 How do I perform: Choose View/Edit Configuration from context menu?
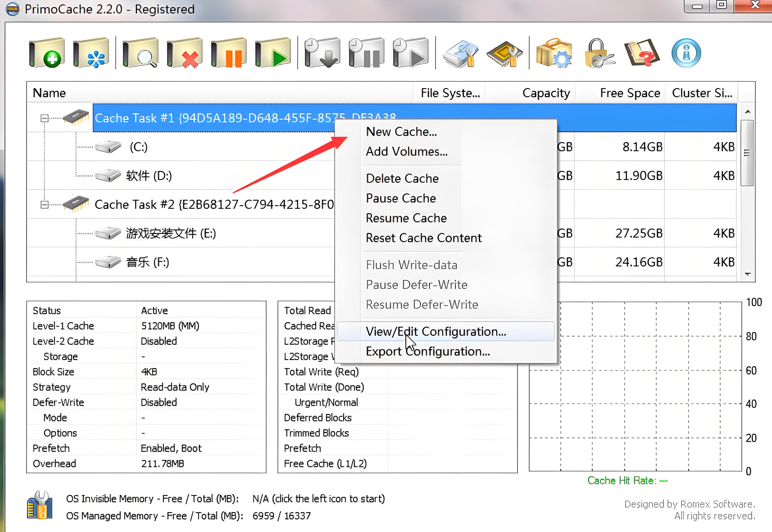436,331
